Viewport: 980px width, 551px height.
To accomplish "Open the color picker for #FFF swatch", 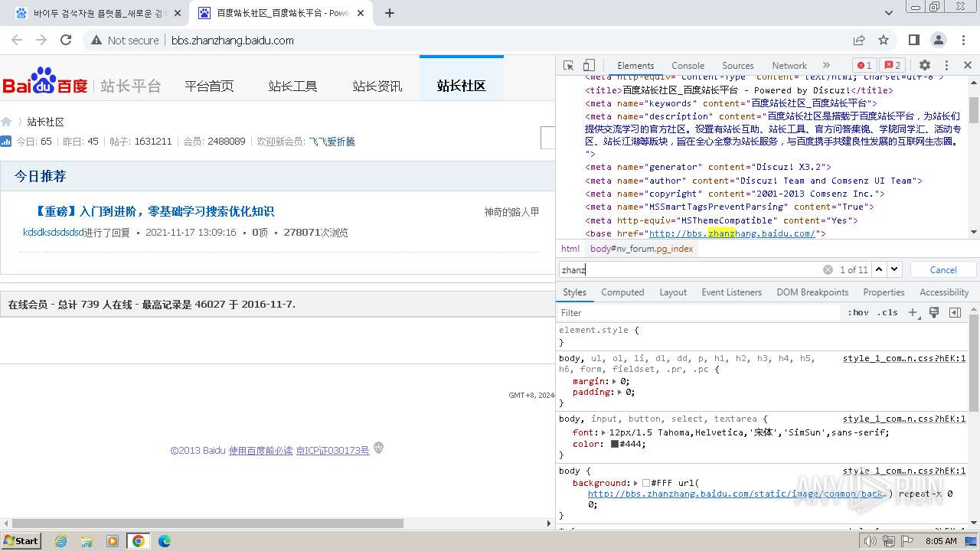I will (645, 483).
